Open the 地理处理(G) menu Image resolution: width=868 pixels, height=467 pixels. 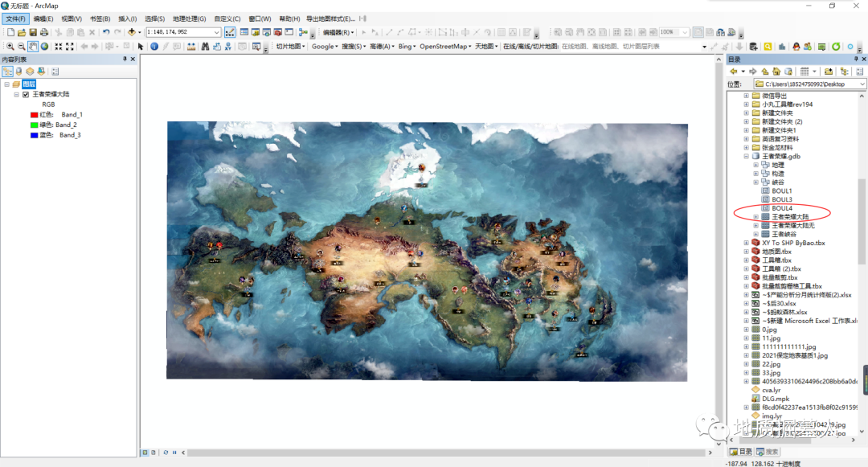click(x=190, y=18)
